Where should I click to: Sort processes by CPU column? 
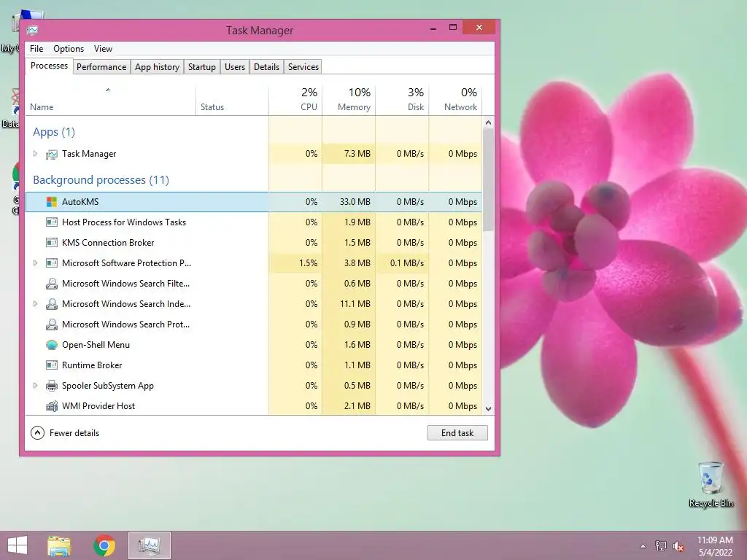(295, 100)
